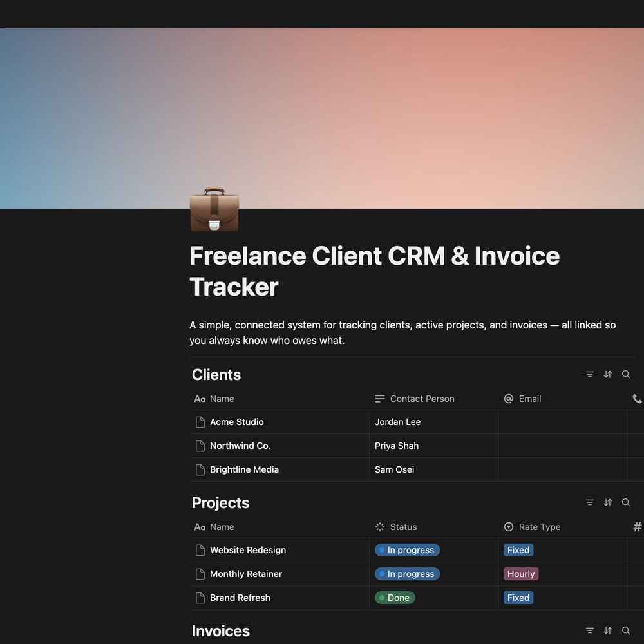
Task: Open Contact Person column header
Action: coord(433,399)
